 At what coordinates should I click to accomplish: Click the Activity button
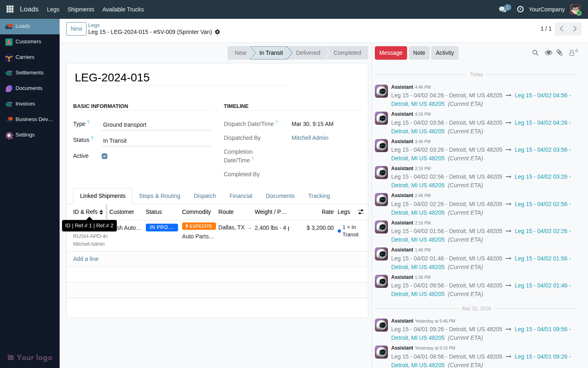(x=445, y=53)
